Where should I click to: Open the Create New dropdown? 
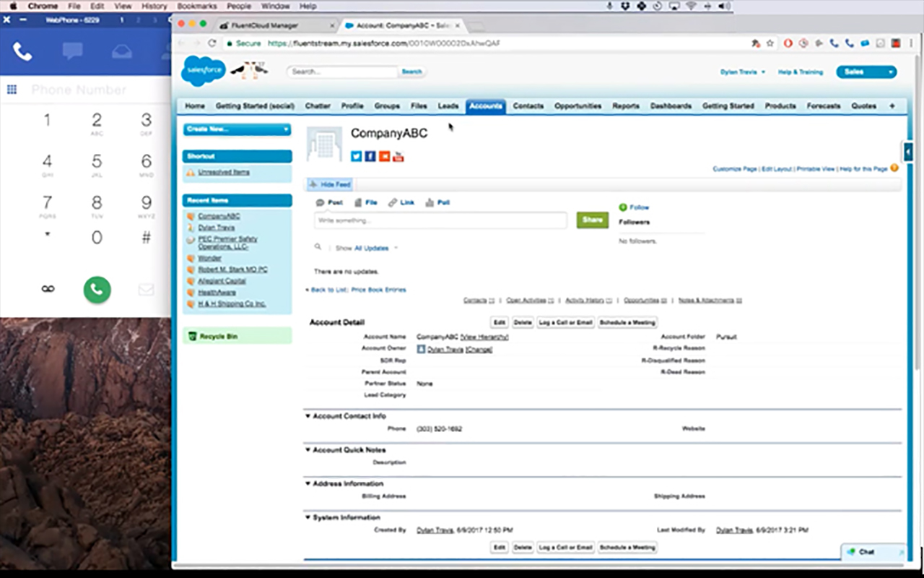(237, 129)
